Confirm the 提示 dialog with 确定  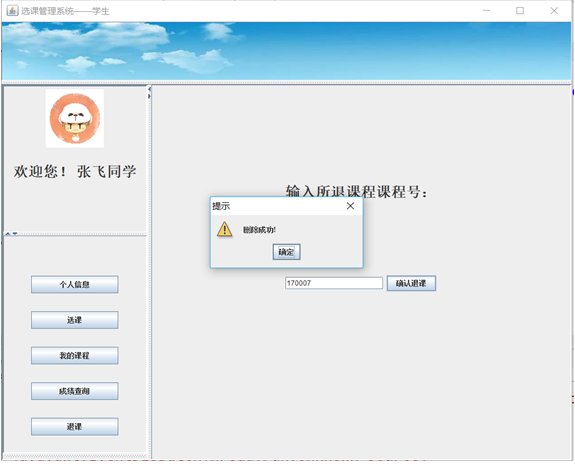(x=286, y=252)
